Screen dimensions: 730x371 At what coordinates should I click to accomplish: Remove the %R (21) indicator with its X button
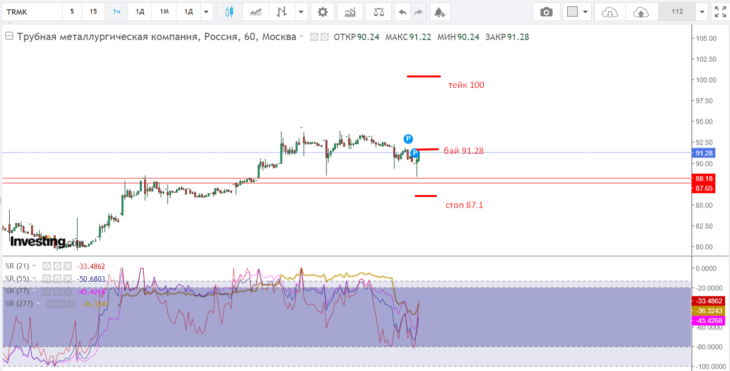tap(68, 266)
